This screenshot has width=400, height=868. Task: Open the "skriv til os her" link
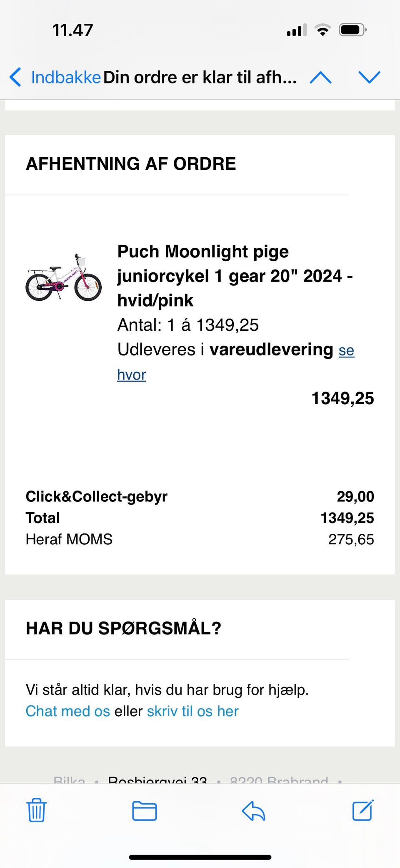coord(192,711)
